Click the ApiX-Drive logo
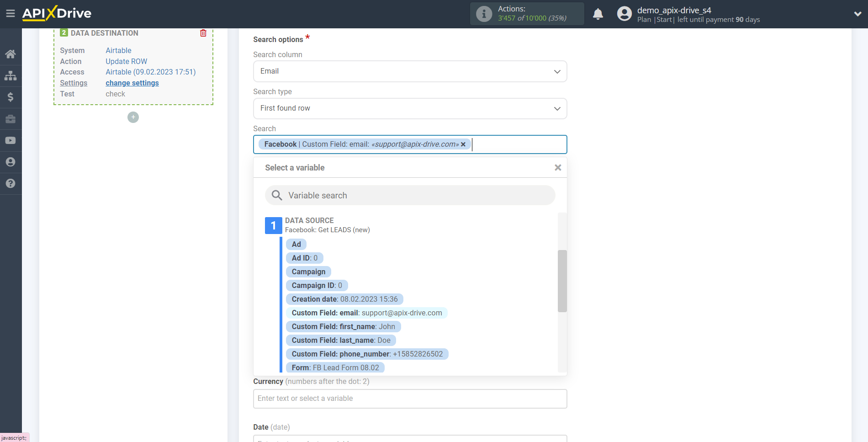 [57, 13]
